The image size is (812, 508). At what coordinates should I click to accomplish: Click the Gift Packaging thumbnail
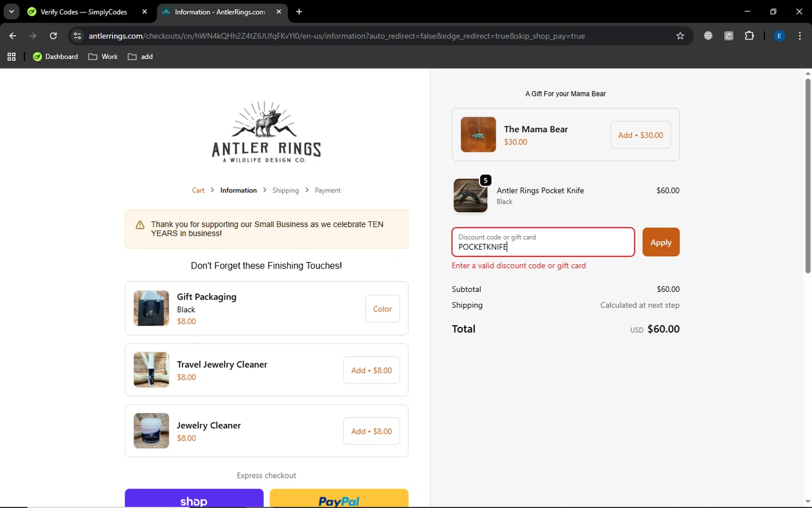[151, 308]
